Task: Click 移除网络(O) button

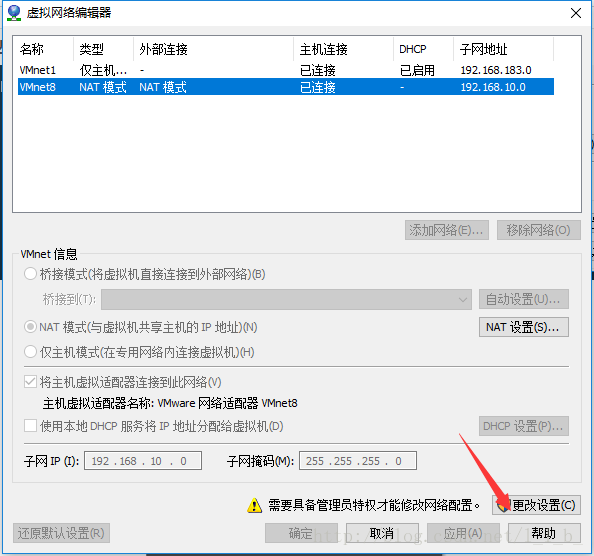Action: tap(539, 230)
